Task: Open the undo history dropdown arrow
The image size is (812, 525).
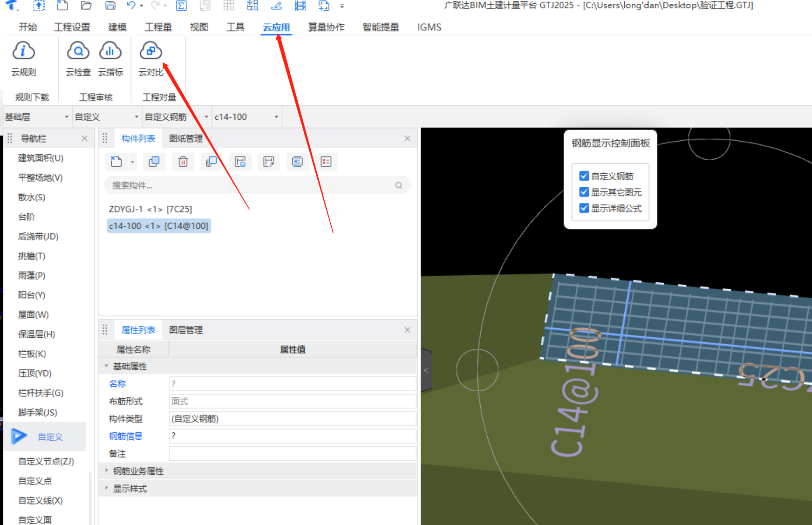Action: pyautogui.click(x=141, y=6)
